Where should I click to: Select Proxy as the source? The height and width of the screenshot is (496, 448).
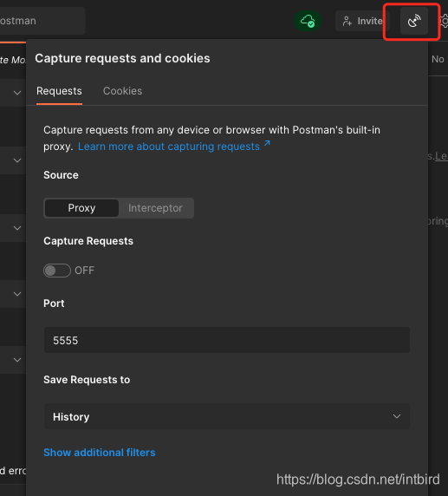point(81,208)
